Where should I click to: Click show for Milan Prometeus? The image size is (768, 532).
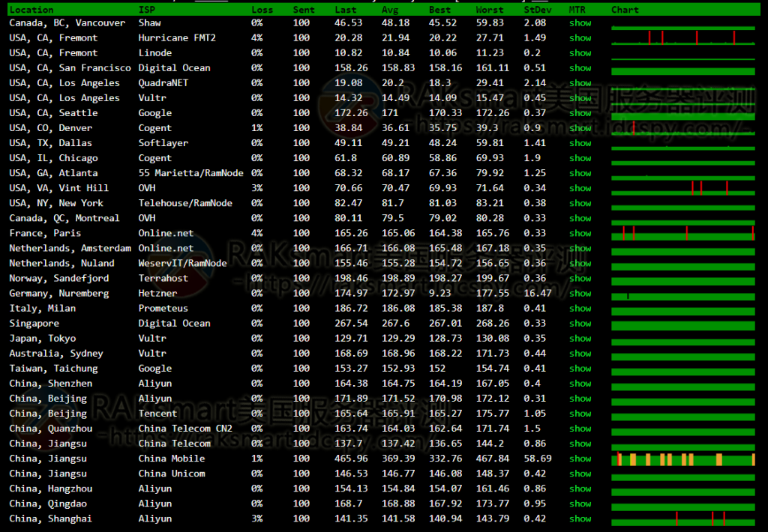[580, 308]
